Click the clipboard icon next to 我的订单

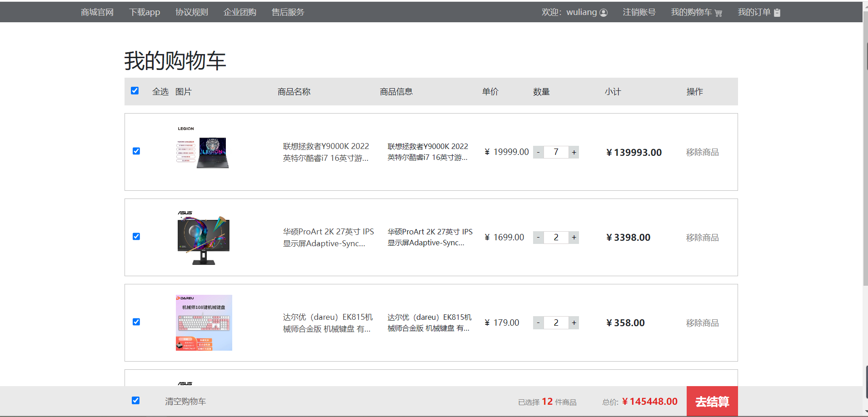coord(777,13)
